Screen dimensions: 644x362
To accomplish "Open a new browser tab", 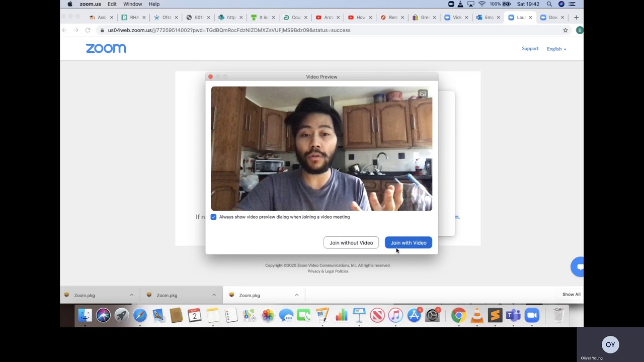I will click(576, 17).
